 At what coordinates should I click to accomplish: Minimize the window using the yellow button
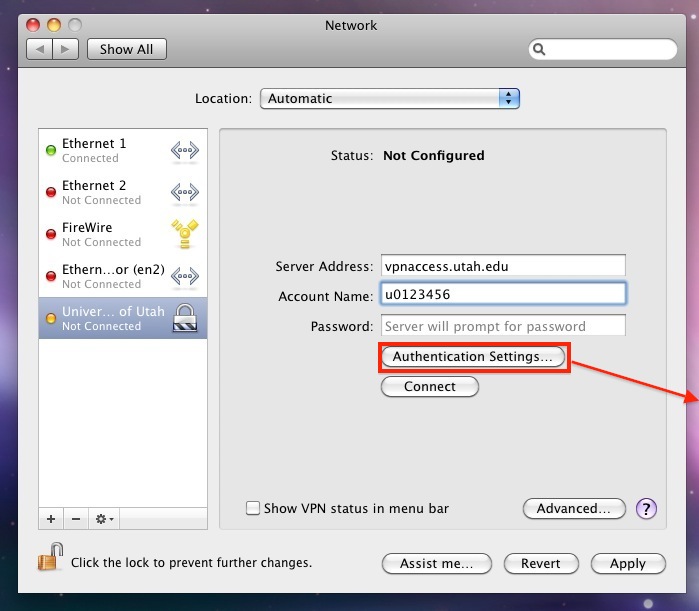coord(54,25)
